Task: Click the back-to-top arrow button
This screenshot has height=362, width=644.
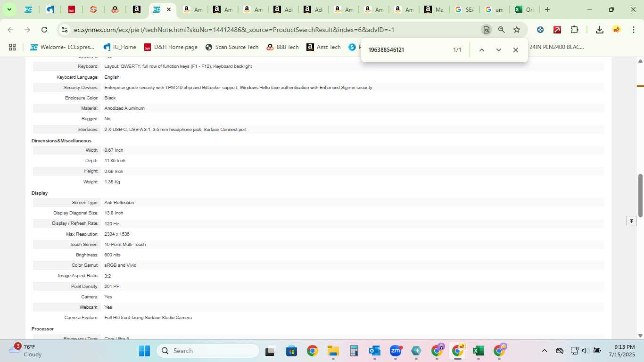Action: pyautogui.click(x=631, y=221)
